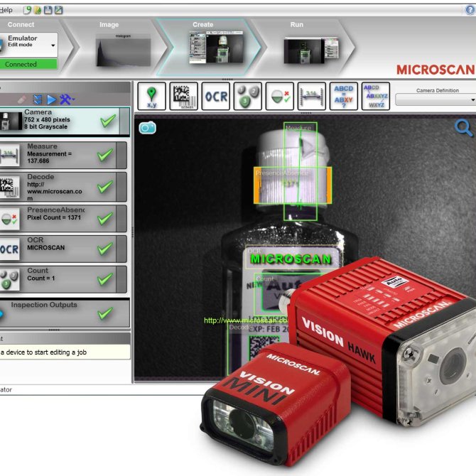Viewport: 476px width, 476px height.
Task: Click the 'Pixel Count = 1371' text
Action: [x=54, y=217]
